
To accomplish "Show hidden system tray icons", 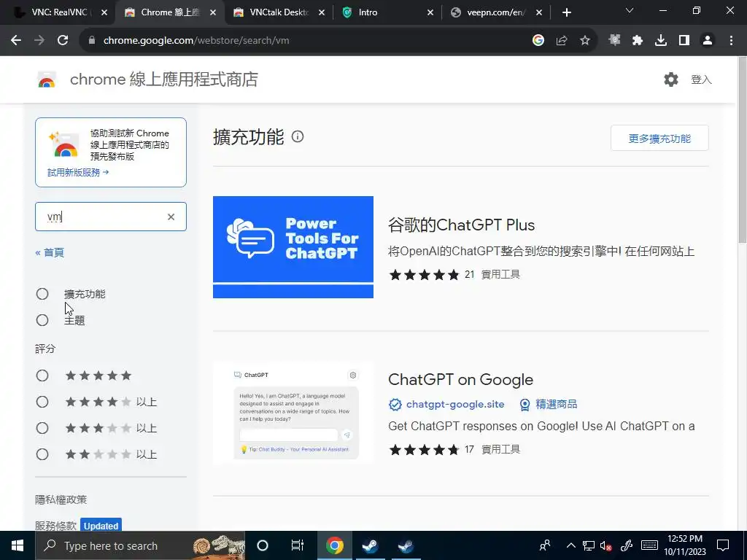I will pos(570,545).
